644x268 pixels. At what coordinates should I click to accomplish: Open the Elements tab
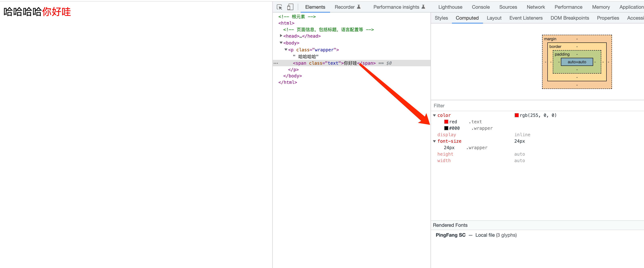315,7
